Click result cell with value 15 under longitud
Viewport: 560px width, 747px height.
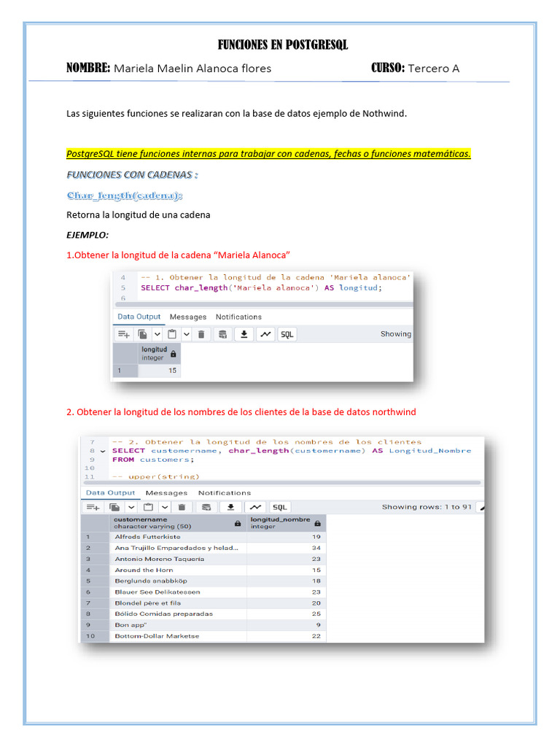(160, 371)
